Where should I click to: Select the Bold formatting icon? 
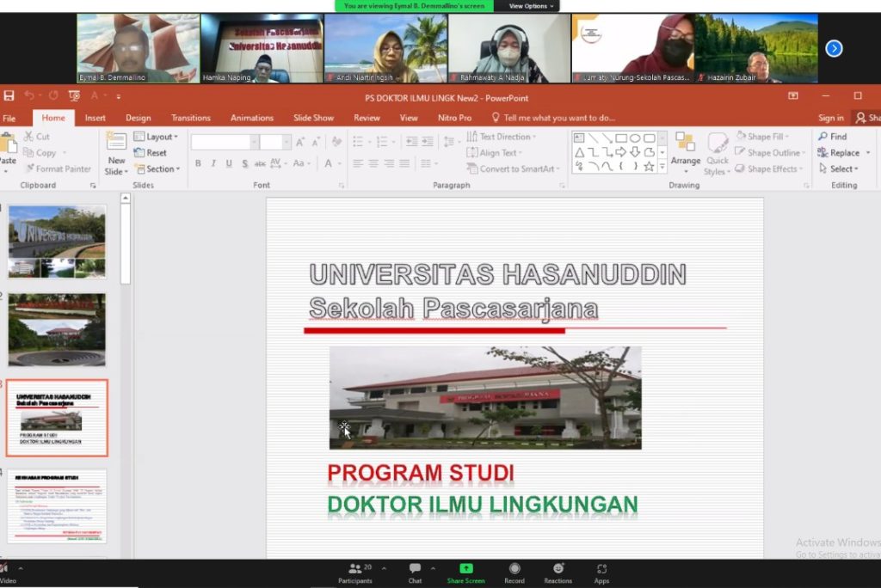[x=198, y=162]
